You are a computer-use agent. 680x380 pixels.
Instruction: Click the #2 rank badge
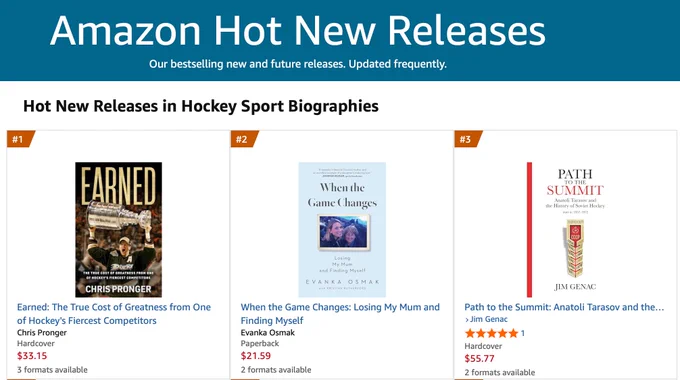click(244, 139)
